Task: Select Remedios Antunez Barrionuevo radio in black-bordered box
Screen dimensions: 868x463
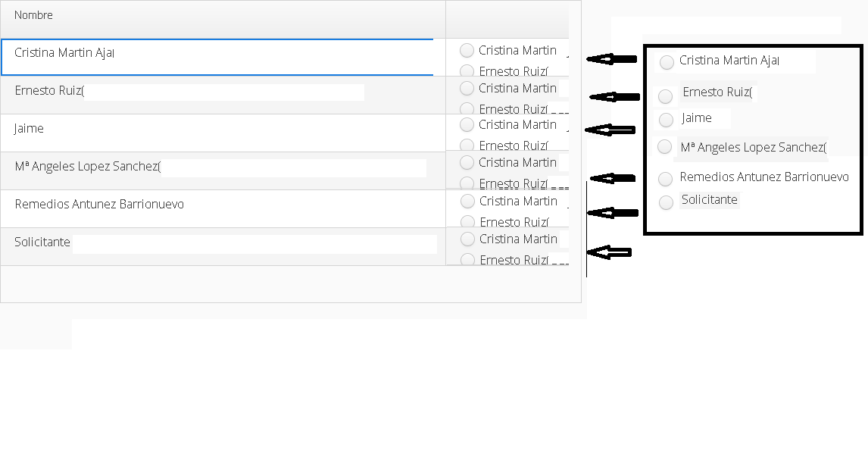Action: click(666, 179)
